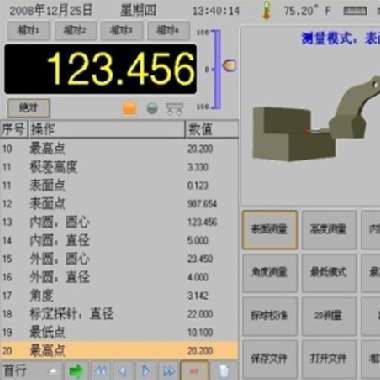Image resolution: width=380 pixels, height=380 pixels.
Task: Click the 数值 column header
Action: point(212,129)
